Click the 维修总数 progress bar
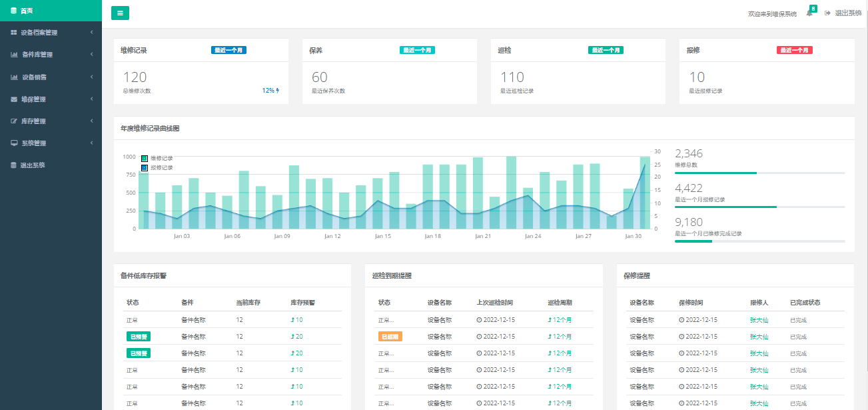This screenshot has width=868, height=410. tap(759, 173)
